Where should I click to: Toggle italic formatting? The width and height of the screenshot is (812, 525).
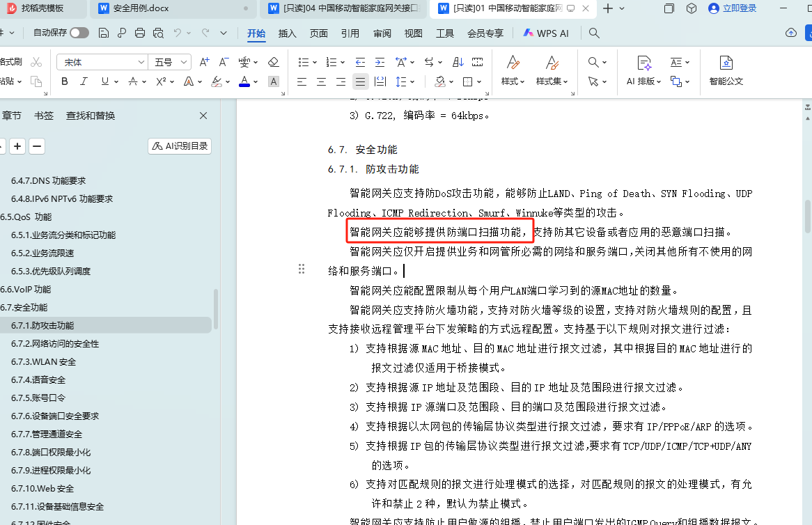coord(84,81)
